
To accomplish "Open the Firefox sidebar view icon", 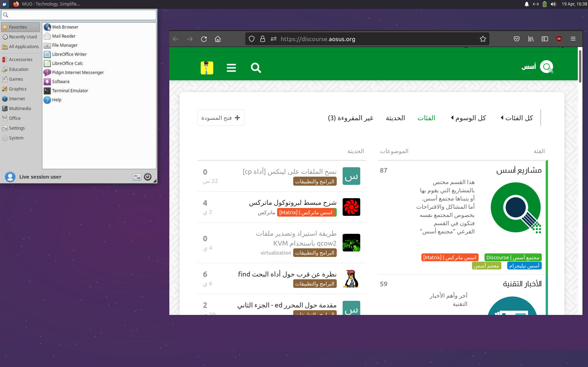I will 545,39.
